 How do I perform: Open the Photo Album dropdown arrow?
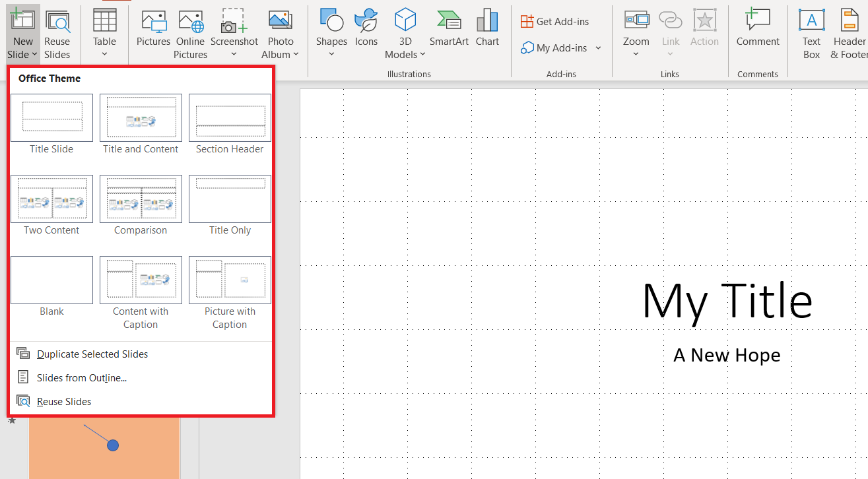pos(297,54)
